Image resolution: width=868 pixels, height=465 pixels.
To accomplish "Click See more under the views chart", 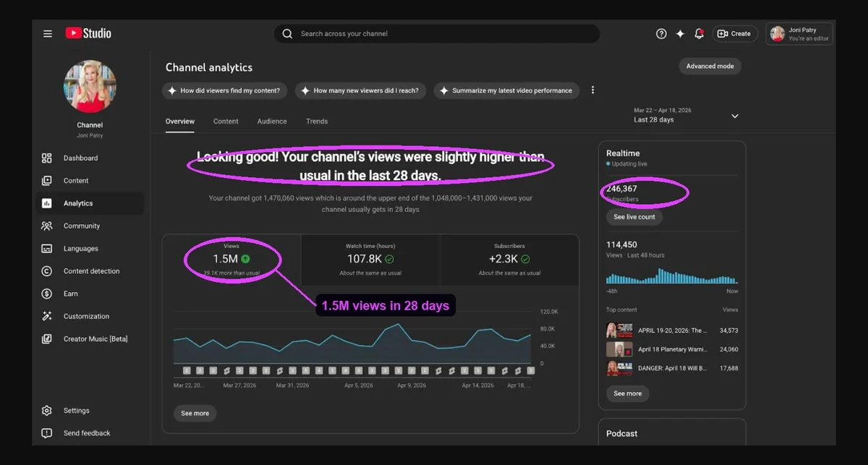I will point(195,414).
